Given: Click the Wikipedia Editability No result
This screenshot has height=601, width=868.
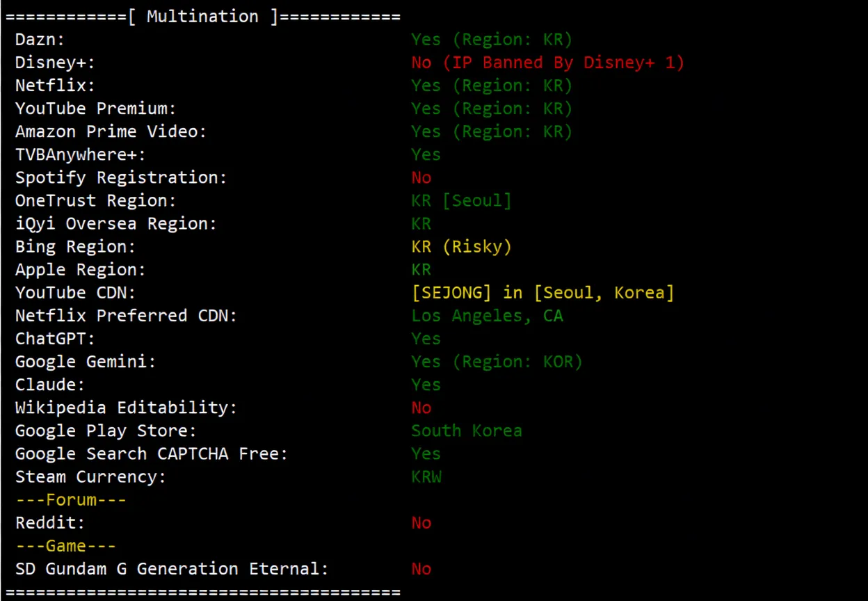Looking at the screenshot, I should tap(421, 408).
